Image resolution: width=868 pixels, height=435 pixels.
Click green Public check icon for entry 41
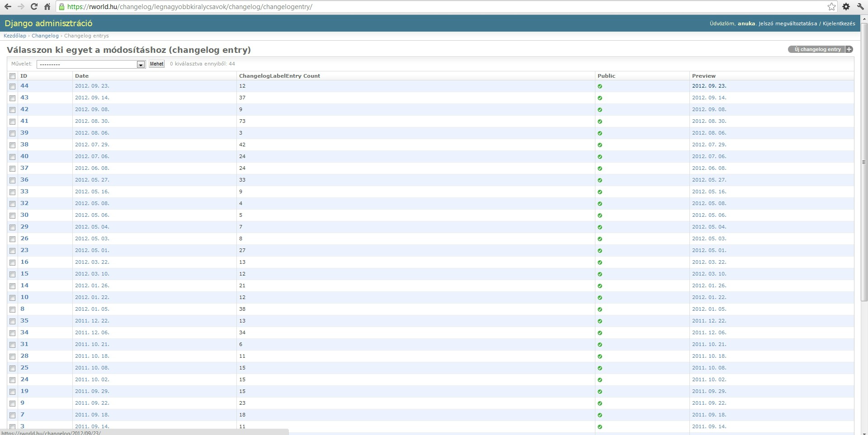pyautogui.click(x=600, y=122)
